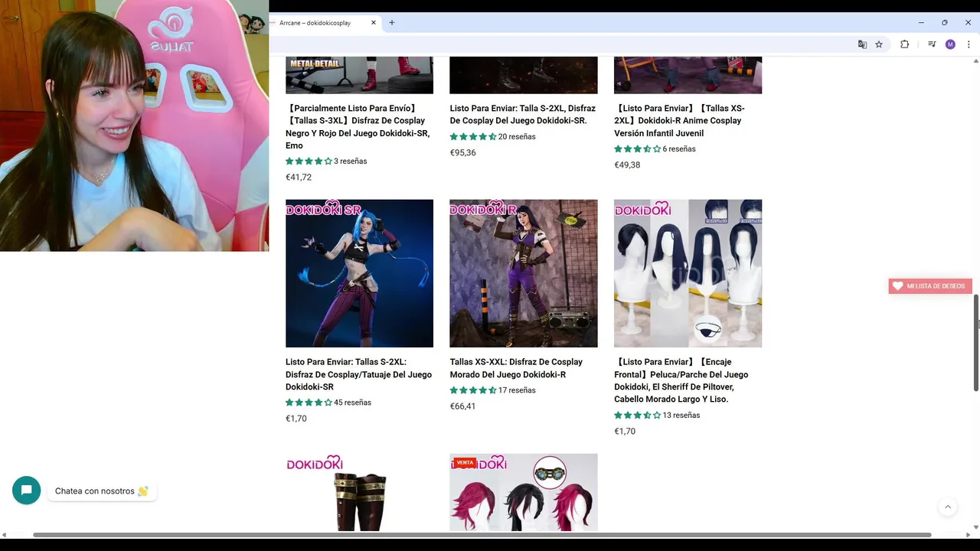Image resolution: width=980 pixels, height=551 pixels.
Task: Open the brown boots product image
Action: [x=359, y=492]
